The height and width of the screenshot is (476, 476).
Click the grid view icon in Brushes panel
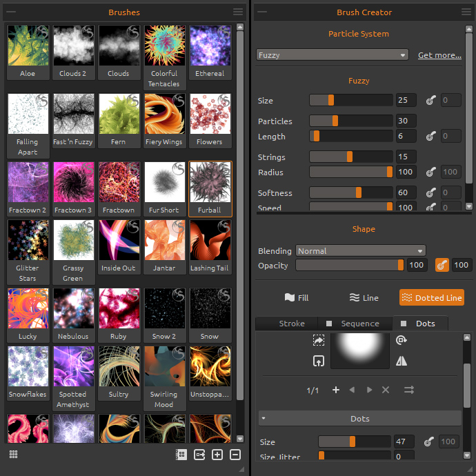pyautogui.click(x=13, y=454)
